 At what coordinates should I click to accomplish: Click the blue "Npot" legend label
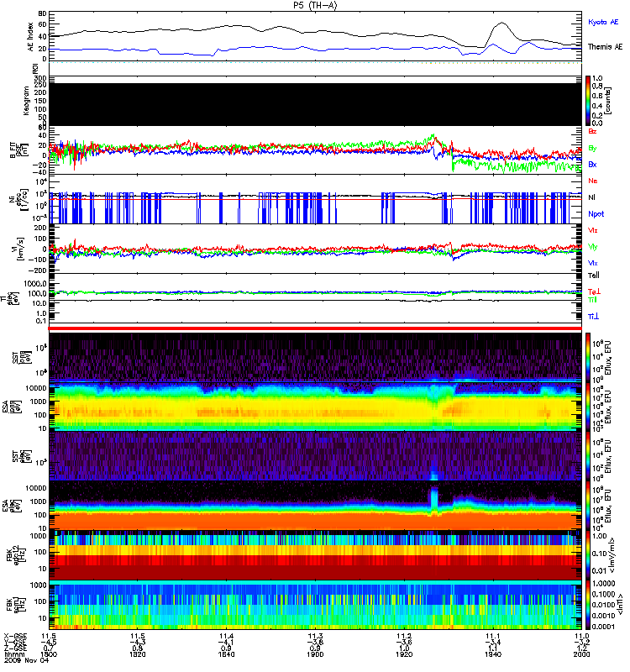coord(596,214)
